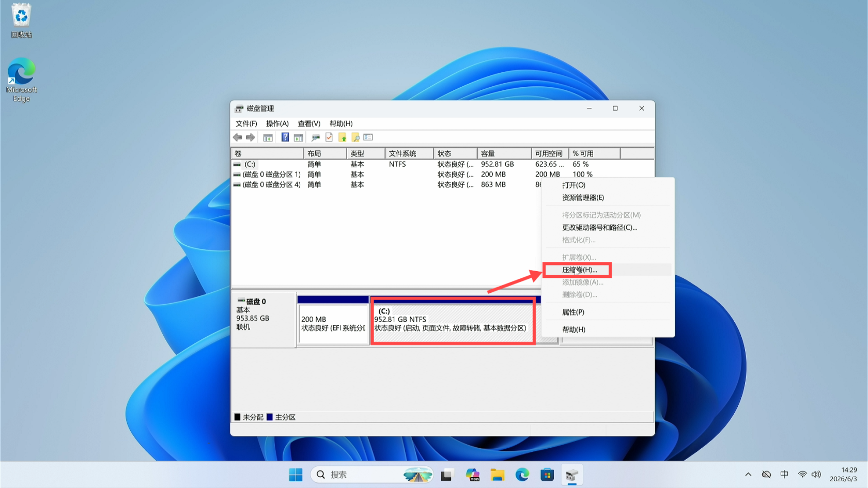Launch Microsoft 365 Copilot from taskbar
Viewport: 868px width, 488px height.
[x=472, y=475]
